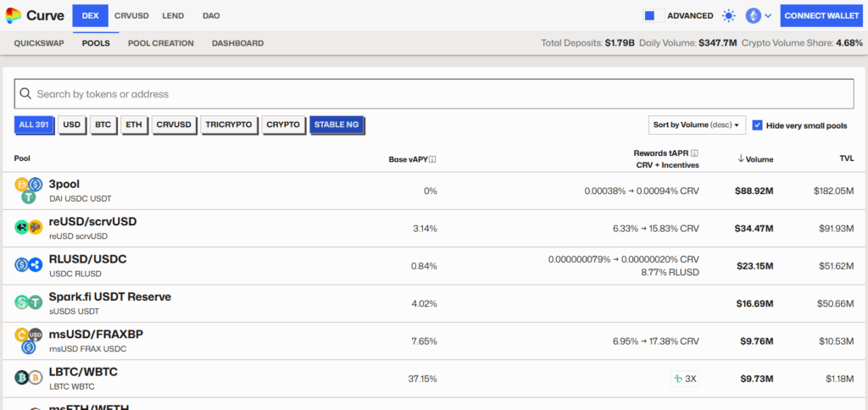
Task: Toggle the ADVANCED mode switch
Action: pyautogui.click(x=654, y=15)
